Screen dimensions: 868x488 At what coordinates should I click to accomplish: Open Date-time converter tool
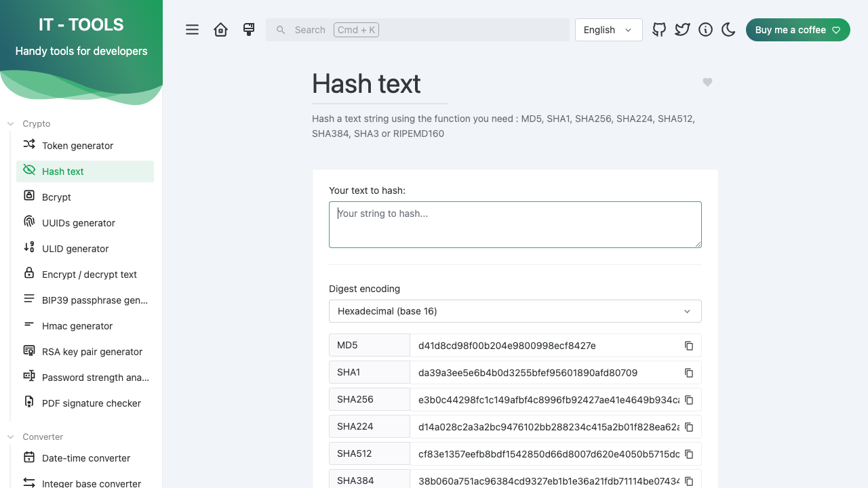[x=85, y=458]
